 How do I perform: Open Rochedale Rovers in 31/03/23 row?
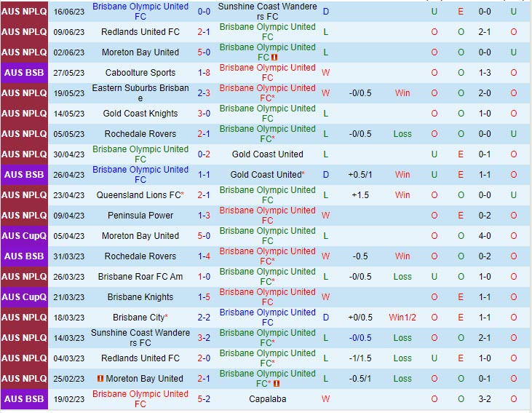point(140,256)
